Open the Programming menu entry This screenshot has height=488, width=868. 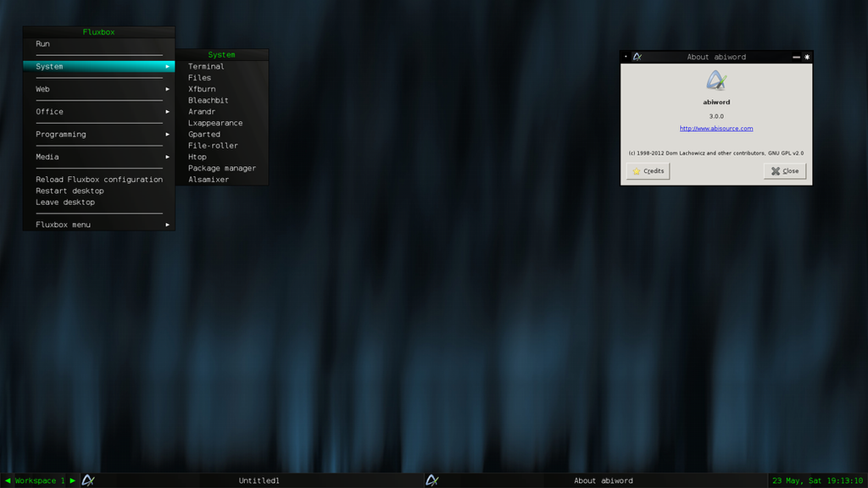point(98,135)
